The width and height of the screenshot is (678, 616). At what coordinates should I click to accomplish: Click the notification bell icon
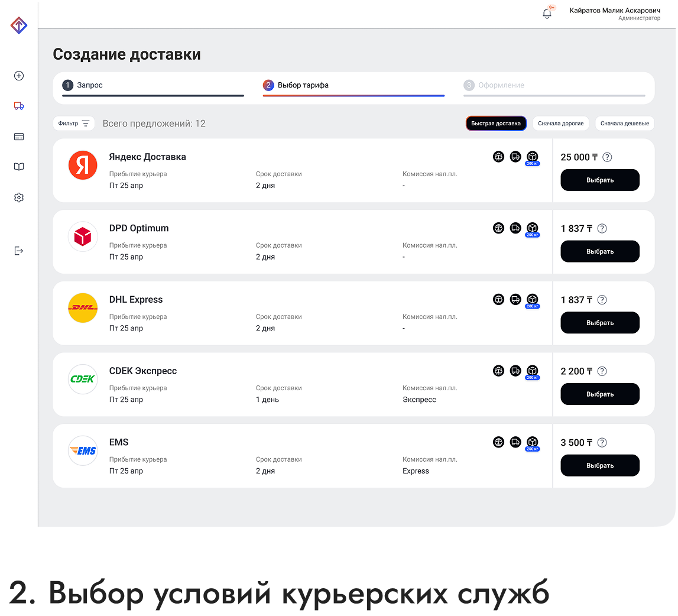click(547, 14)
